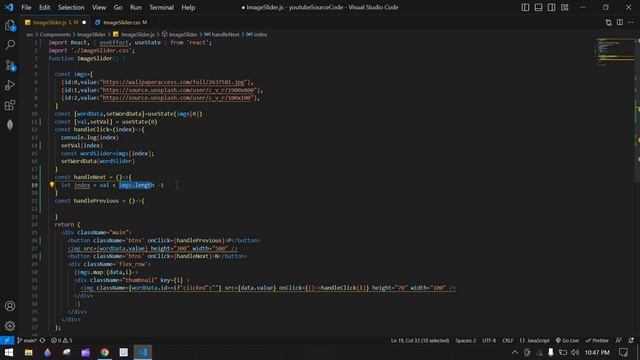This screenshot has width=640, height=360.
Task: Customize layout icon in title bar
Action: point(564,7)
